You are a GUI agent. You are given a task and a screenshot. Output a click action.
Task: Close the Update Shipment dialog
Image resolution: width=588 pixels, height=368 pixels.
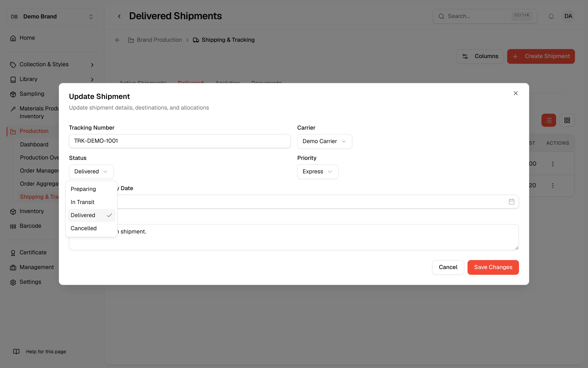[516, 93]
